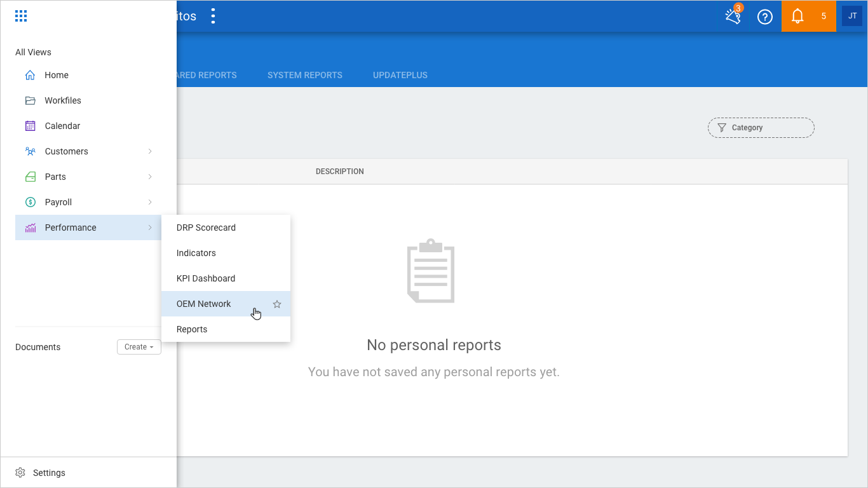
Task: Open the vertical three-dot menu in header
Action: (x=213, y=16)
